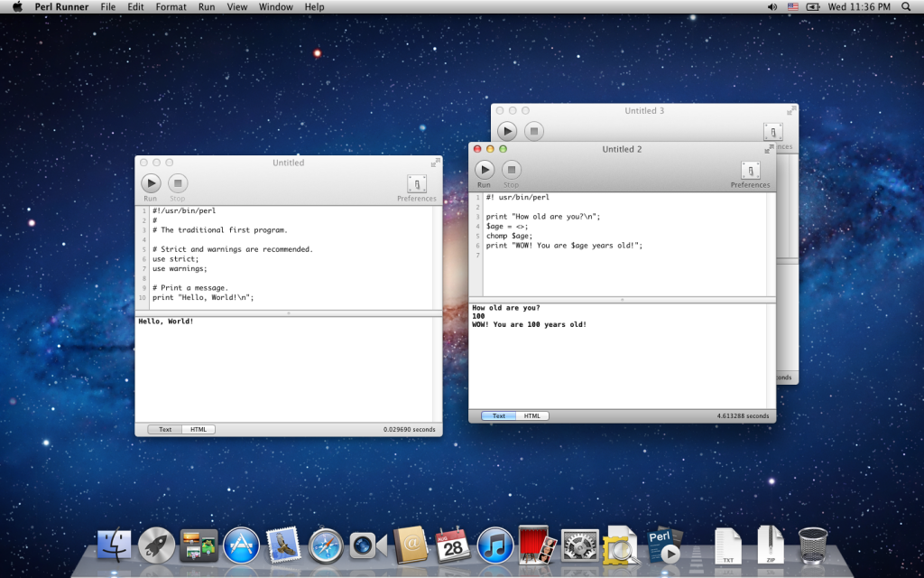
Task: Click the "$age = <>;" line in Untitled 2
Action: (507, 226)
